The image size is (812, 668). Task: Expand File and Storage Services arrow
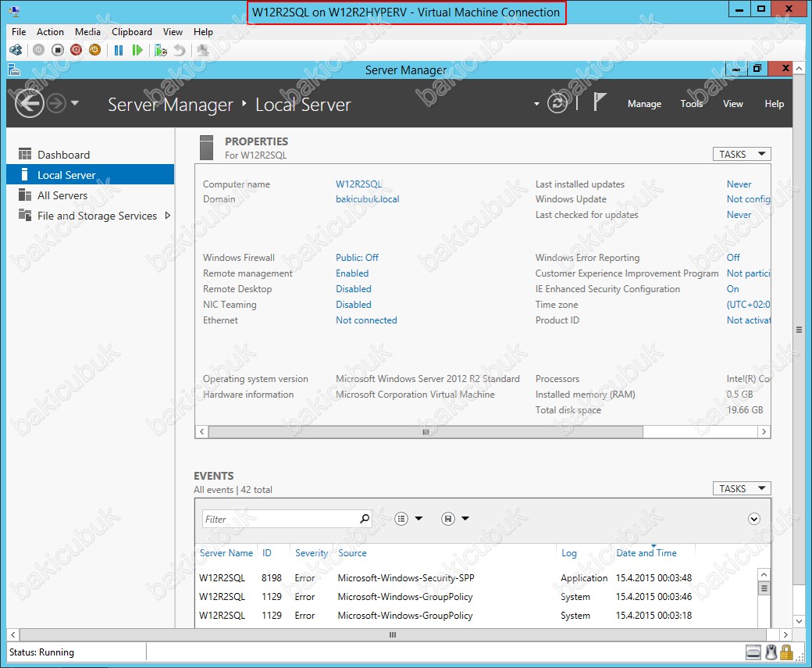coord(167,216)
